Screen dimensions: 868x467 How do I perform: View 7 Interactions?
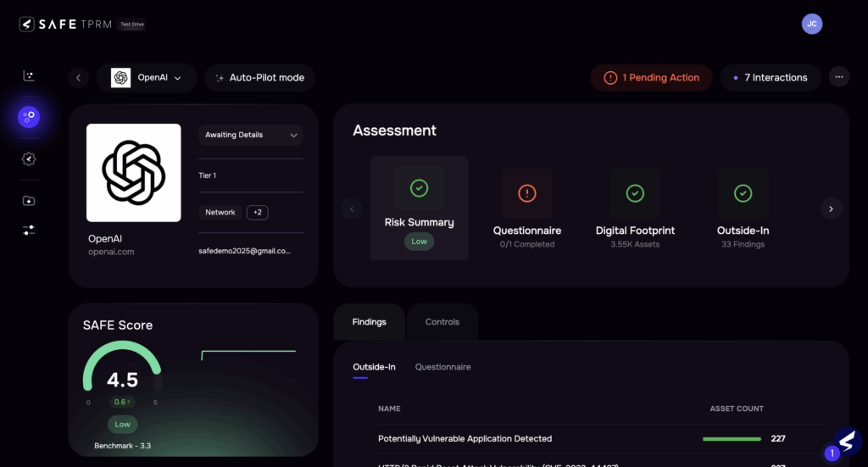(770, 78)
